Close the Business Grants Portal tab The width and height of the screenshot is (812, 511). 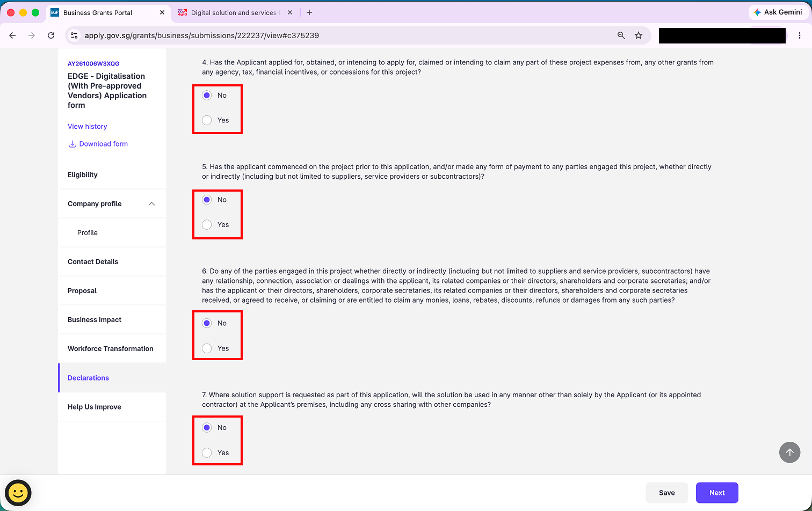point(162,12)
